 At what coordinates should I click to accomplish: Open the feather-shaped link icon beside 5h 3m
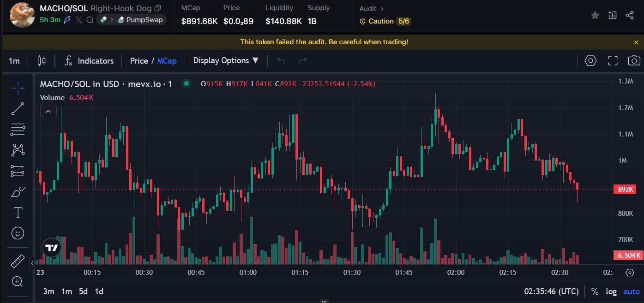(x=67, y=20)
